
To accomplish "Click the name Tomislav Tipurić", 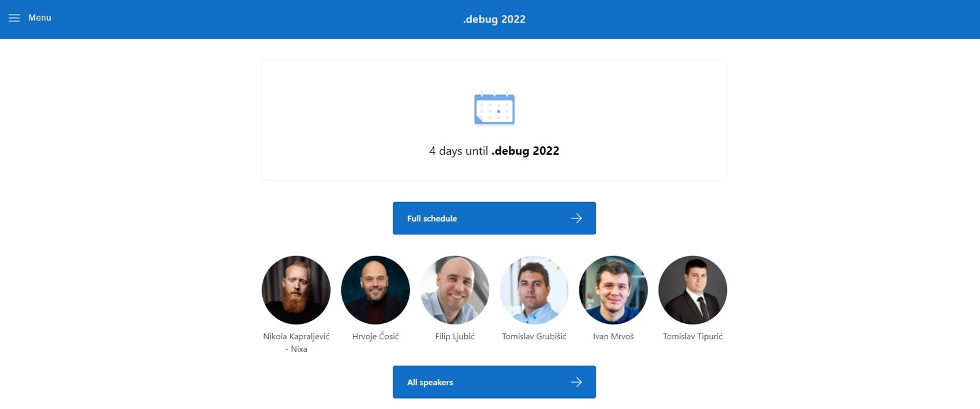I will (693, 336).
